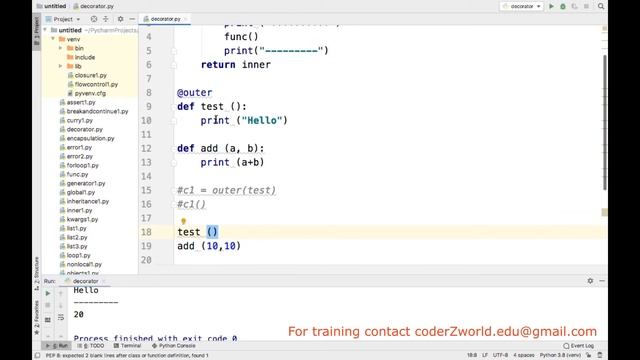Toggle tool window quick-access icon in status bar

(38, 356)
